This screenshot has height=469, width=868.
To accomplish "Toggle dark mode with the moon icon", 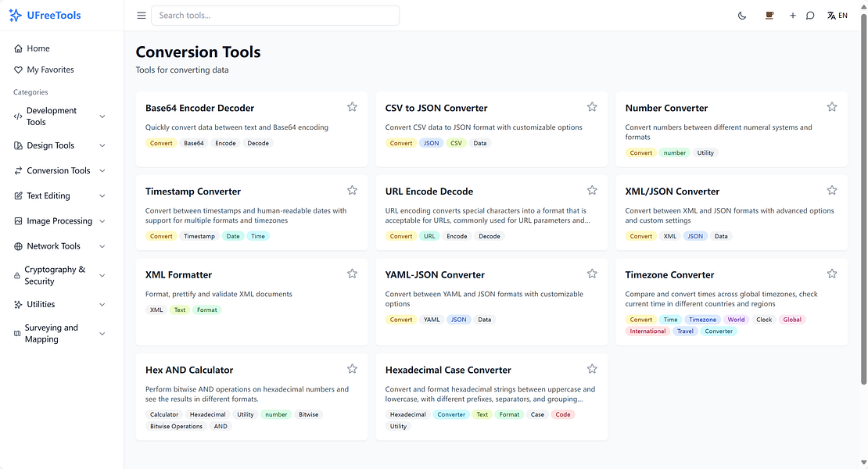I will pyautogui.click(x=741, y=15).
